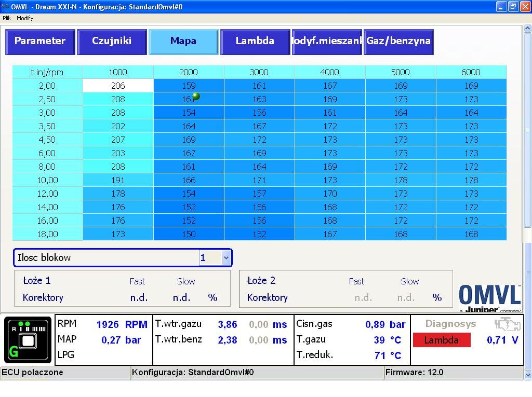Click the engine diagnosis icon
This screenshot has width=532, height=397.
[x=507, y=324]
